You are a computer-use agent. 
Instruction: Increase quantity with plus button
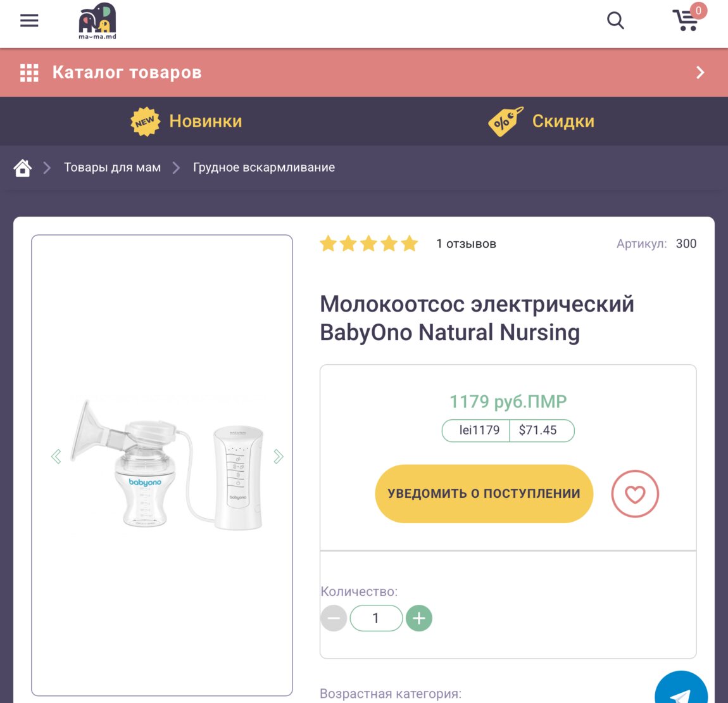point(418,618)
